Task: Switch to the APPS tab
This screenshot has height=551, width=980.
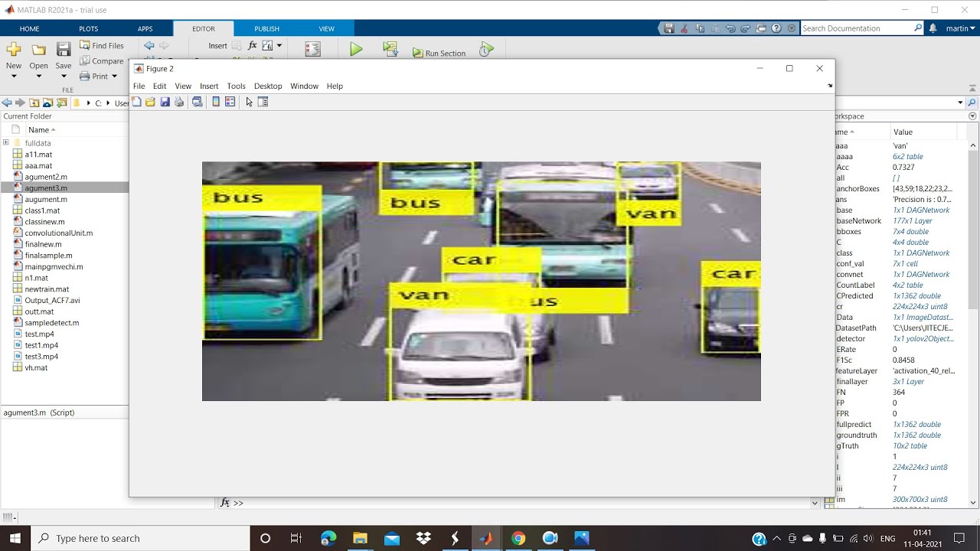Action: pos(145,29)
